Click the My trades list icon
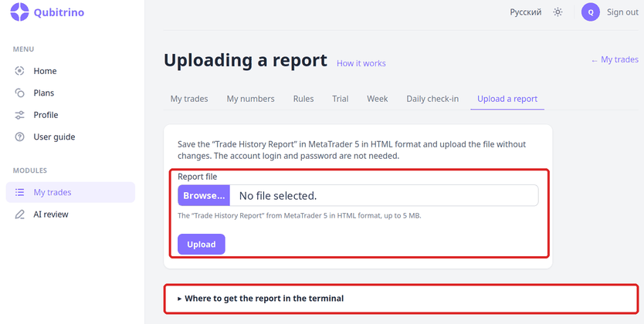Screen dimensions: 644x324 point(19,192)
